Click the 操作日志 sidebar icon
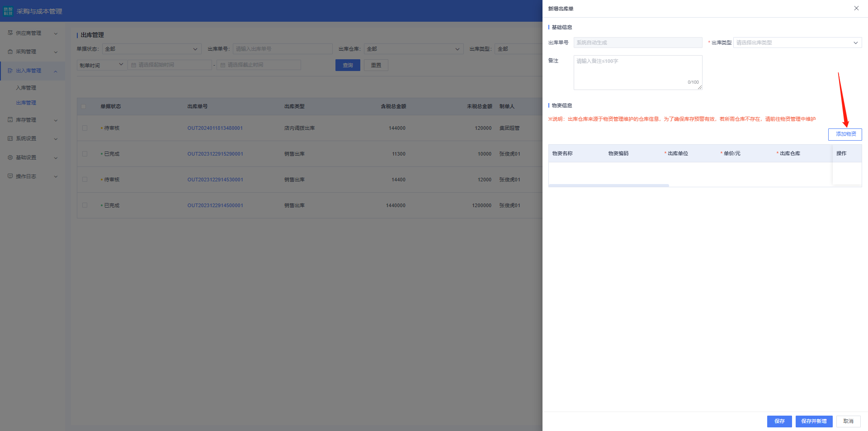 10,176
